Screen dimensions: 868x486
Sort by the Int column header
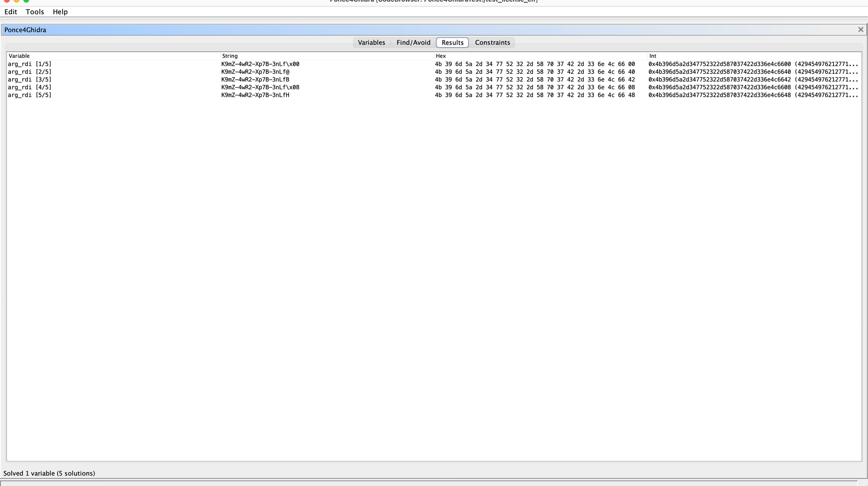[754, 56]
